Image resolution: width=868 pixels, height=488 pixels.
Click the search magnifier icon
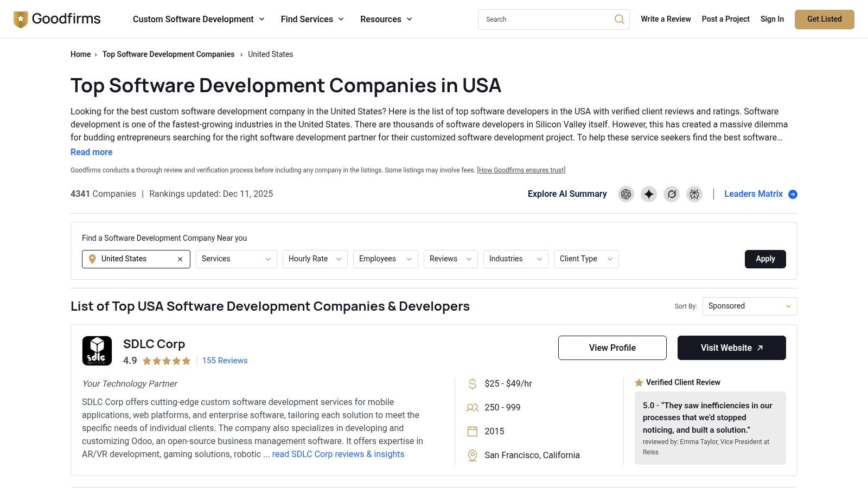(619, 20)
